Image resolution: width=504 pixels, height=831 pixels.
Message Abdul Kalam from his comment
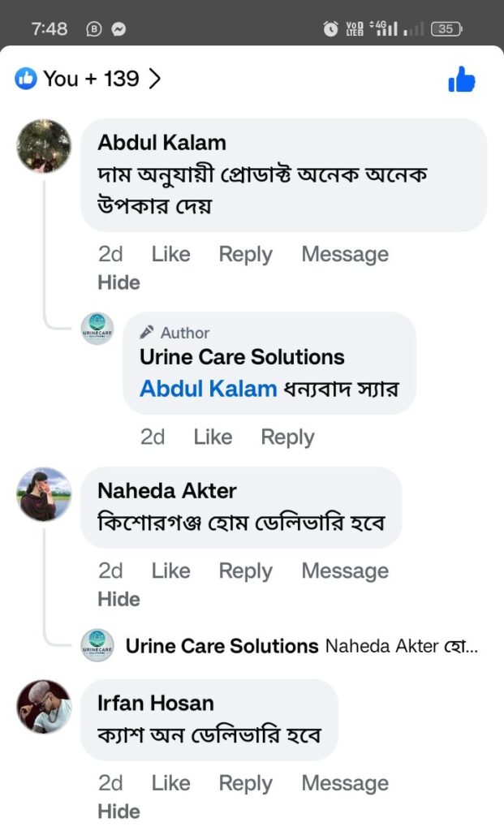pos(345,254)
